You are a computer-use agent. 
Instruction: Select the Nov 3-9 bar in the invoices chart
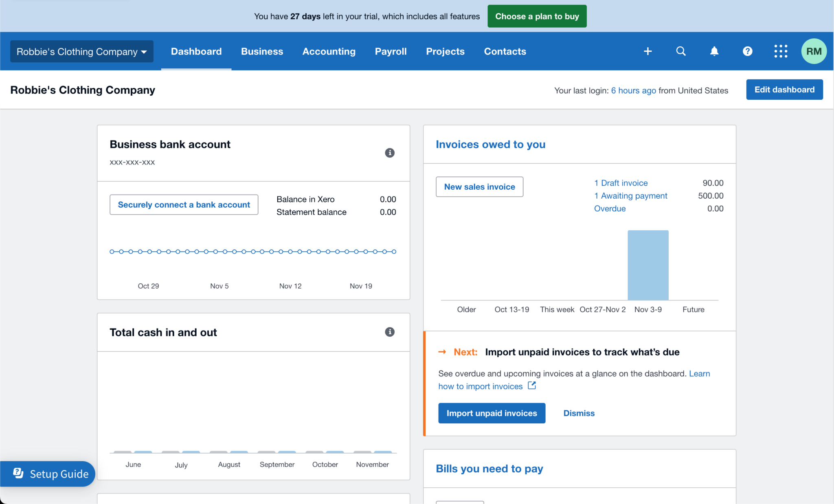point(647,265)
